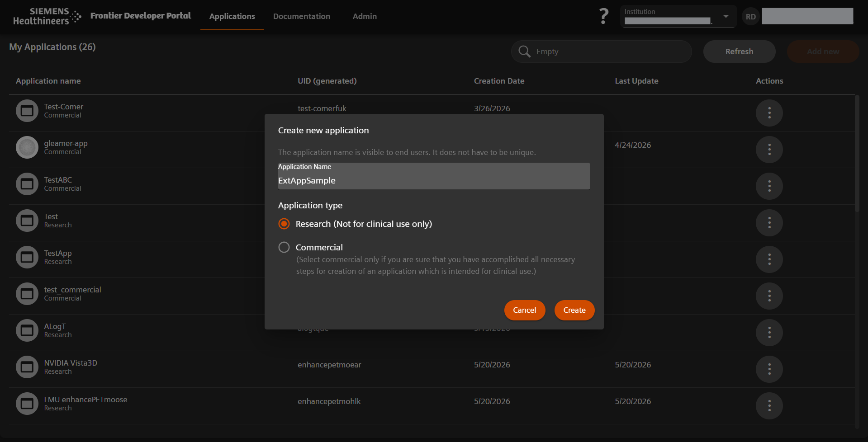
Task: Click the 4/24/2026 last update date
Action: tap(633, 145)
